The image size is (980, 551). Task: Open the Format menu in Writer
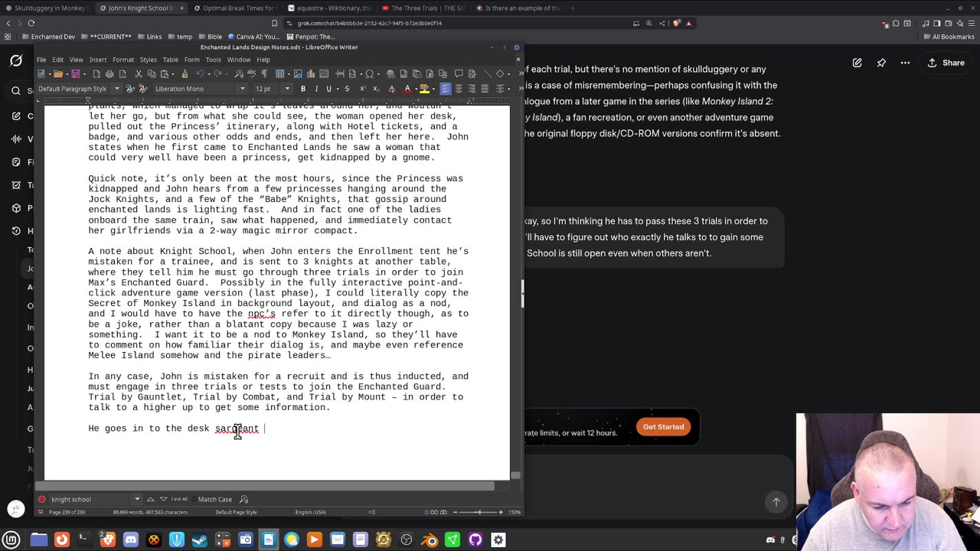[x=123, y=60]
